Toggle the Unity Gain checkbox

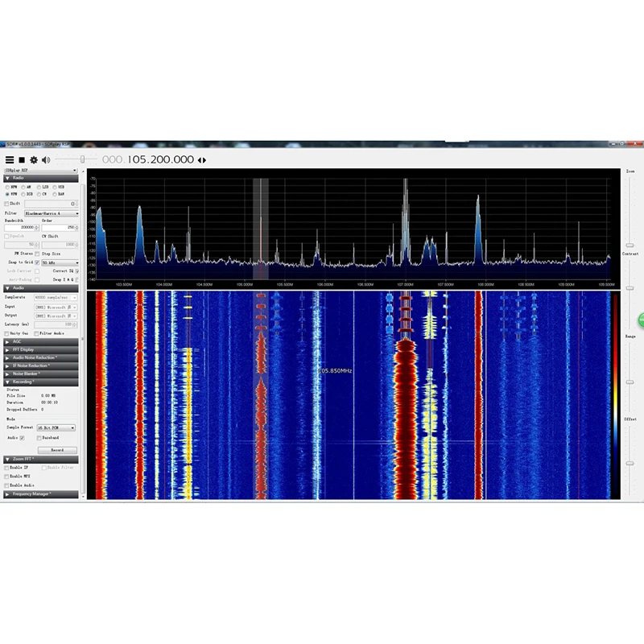pyautogui.click(x=6, y=334)
